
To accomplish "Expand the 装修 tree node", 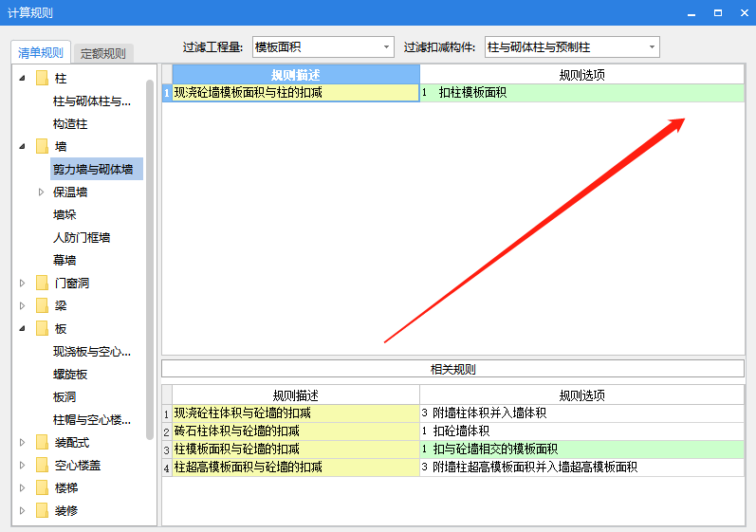I will pos(22,510).
